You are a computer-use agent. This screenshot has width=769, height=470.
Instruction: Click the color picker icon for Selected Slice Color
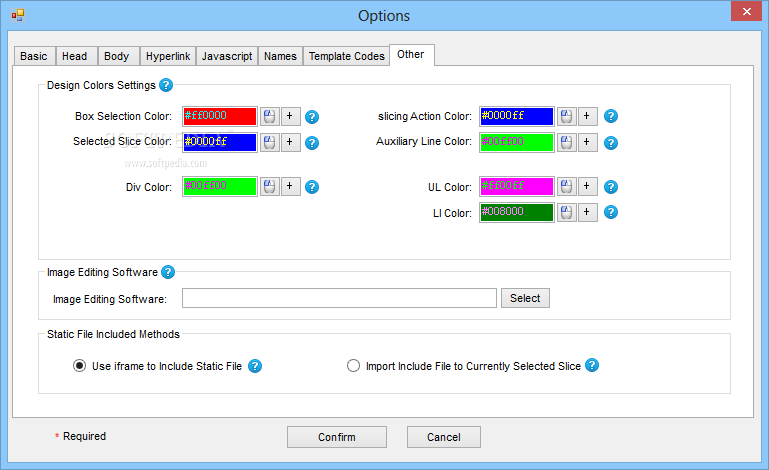coord(270,142)
